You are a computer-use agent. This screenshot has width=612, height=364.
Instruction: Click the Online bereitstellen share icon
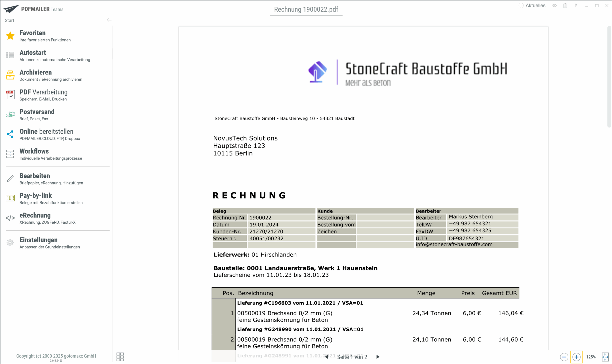click(10, 134)
